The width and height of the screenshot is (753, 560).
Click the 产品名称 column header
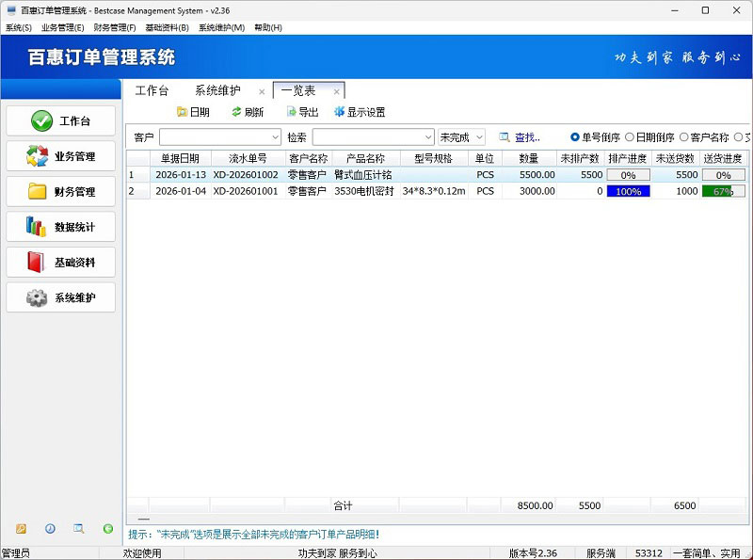pos(366,158)
